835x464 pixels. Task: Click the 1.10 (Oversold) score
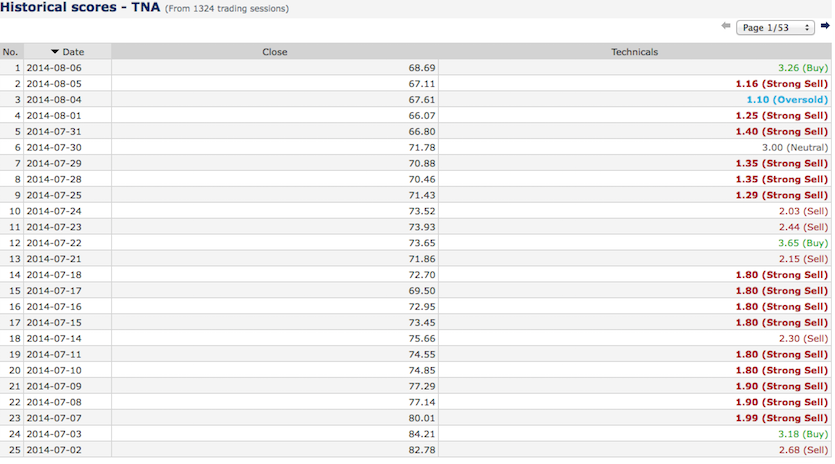[x=787, y=100]
